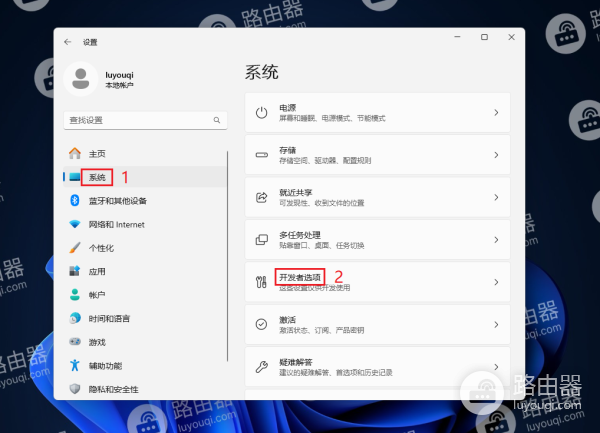600x433 pixels.
Task: Click the 开发者选项 tools icon
Action: pos(261,282)
